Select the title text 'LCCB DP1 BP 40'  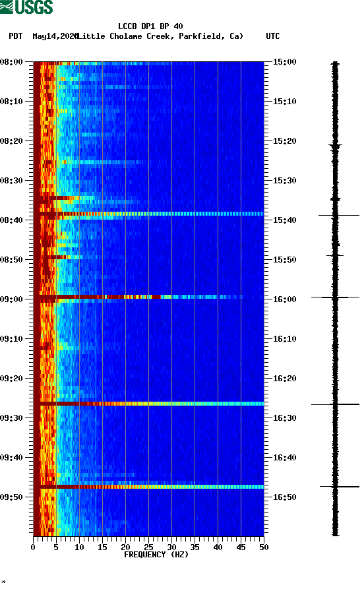150,26
